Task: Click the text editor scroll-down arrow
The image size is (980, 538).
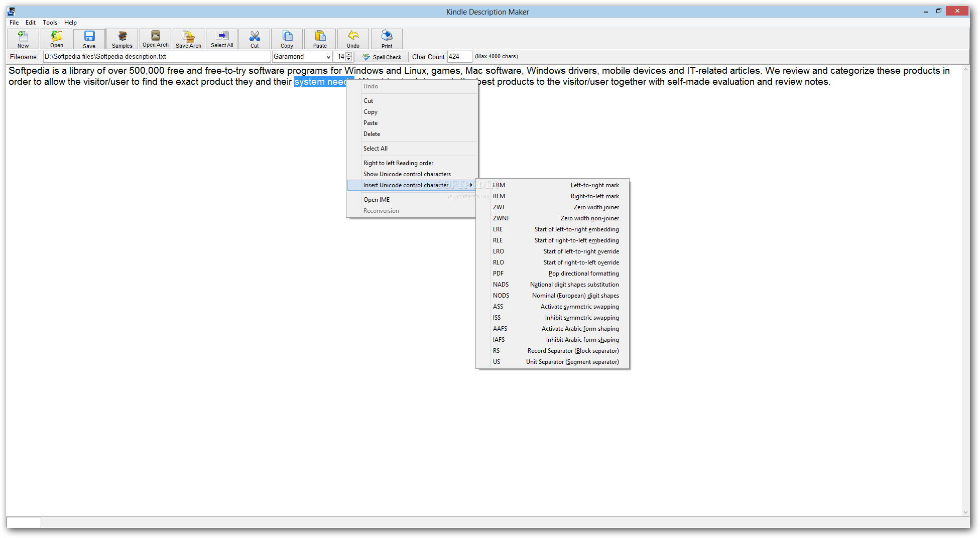Action: (965, 512)
